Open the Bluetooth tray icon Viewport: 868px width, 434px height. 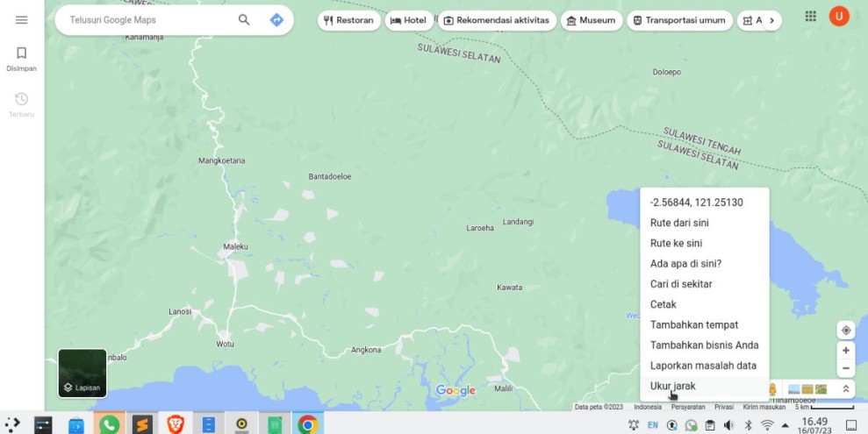pos(748,424)
